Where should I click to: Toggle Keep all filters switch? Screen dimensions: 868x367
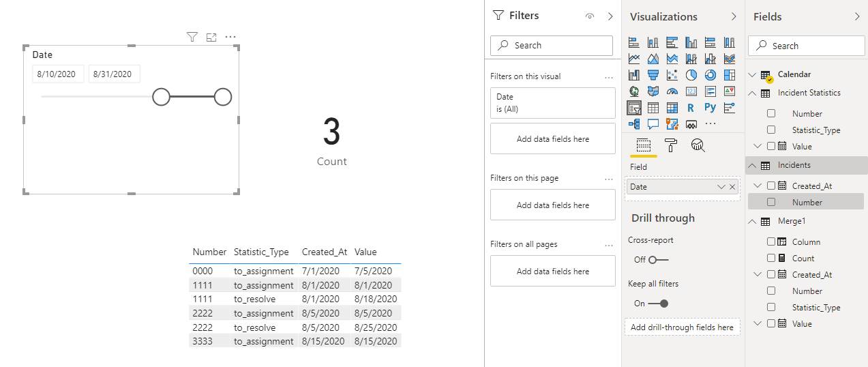point(657,304)
